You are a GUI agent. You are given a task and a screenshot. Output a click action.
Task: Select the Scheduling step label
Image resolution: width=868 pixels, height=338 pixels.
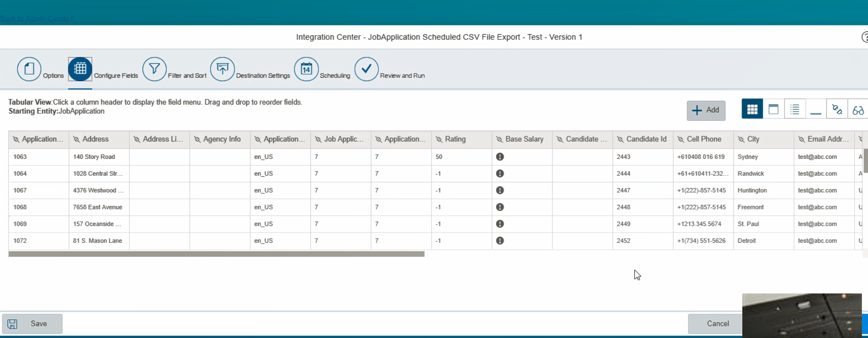click(x=335, y=75)
